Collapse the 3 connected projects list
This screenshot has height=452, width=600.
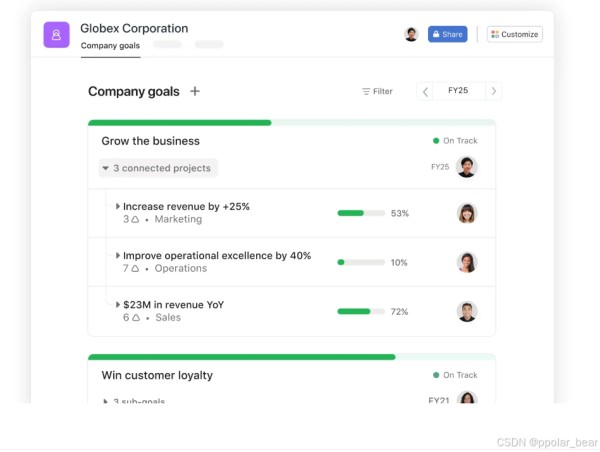158,168
